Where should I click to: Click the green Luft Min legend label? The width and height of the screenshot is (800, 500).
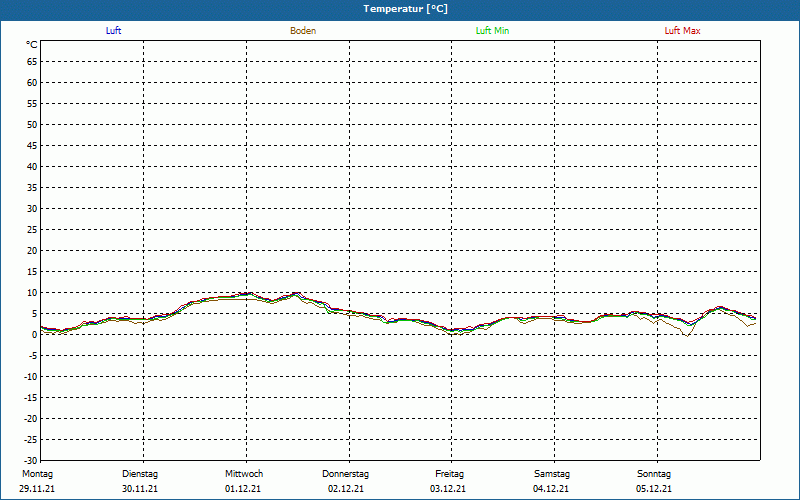[x=492, y=31]
